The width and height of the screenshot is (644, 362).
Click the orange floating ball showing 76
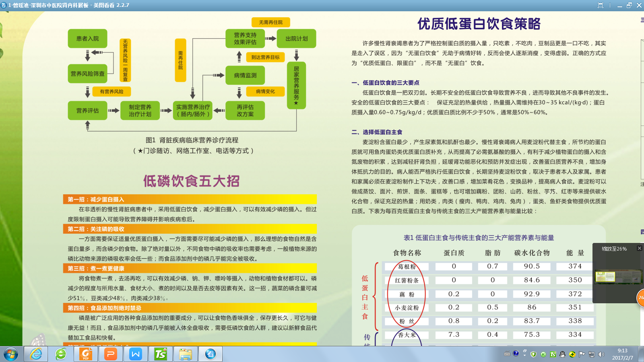[x=640, y=298]
